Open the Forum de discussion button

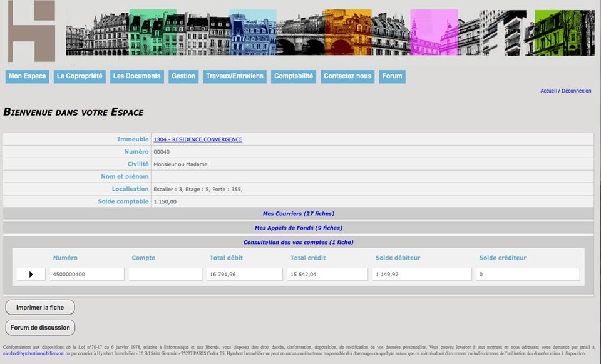coord(40,328)
